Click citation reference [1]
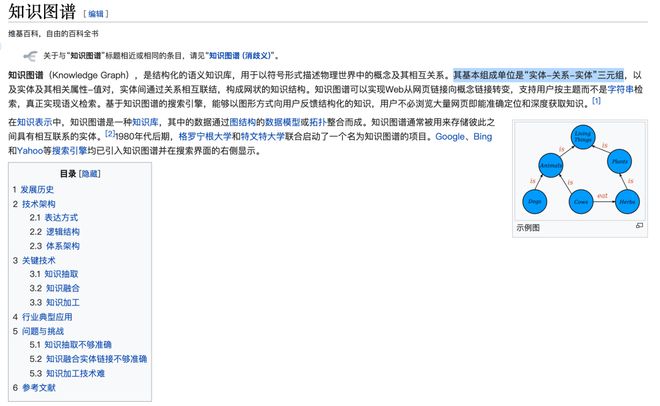The image size is (660, 406). (x=596, y=101)
